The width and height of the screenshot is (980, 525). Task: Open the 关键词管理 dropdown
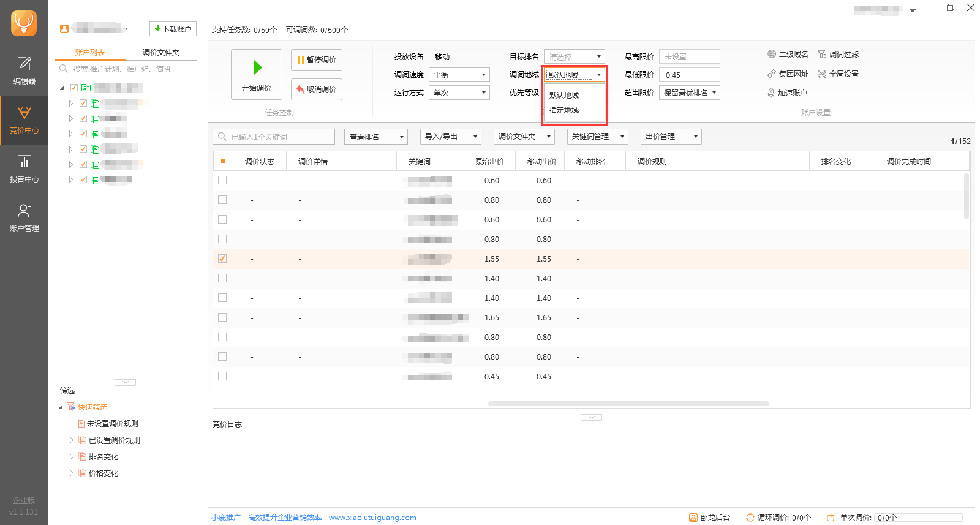[598, 137]
